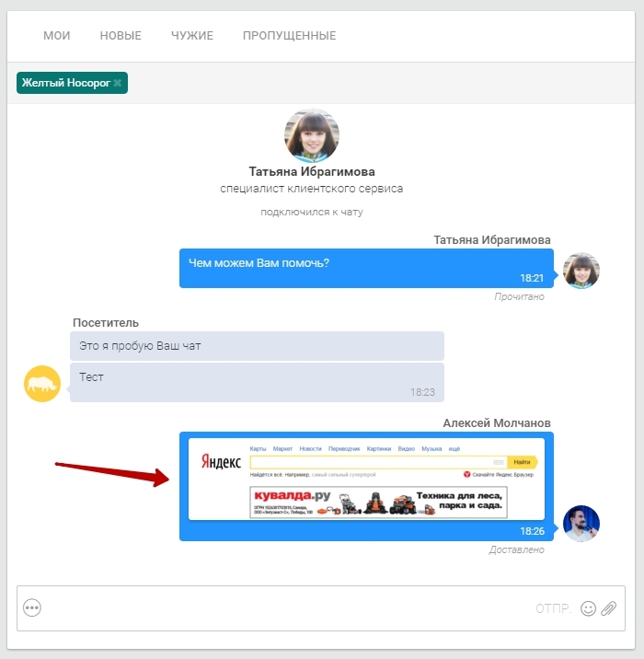The image size is (644, 659).
Task: Click the 'Доставлено' status label
Action: tap(517, 549)
